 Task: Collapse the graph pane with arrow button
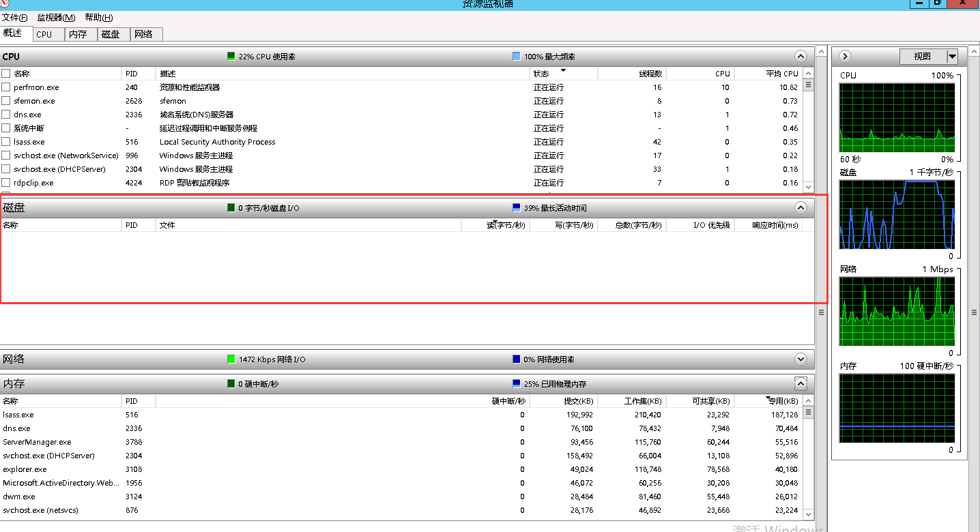click(x=845, y=56)
